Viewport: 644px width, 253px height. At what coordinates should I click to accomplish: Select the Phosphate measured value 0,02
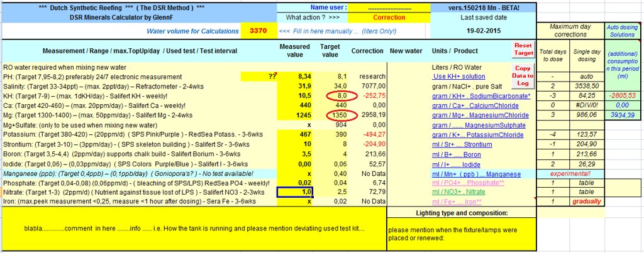(296, 183)
